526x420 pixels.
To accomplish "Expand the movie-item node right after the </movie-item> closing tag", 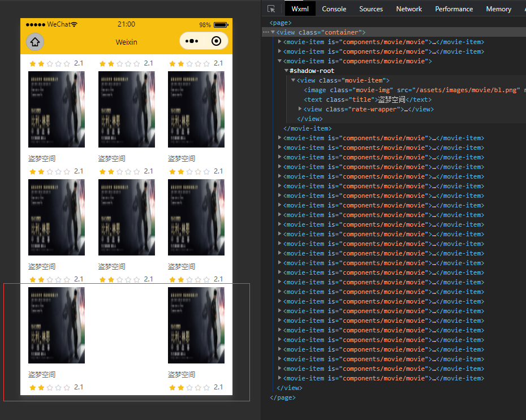I will (x=279, y=138).
